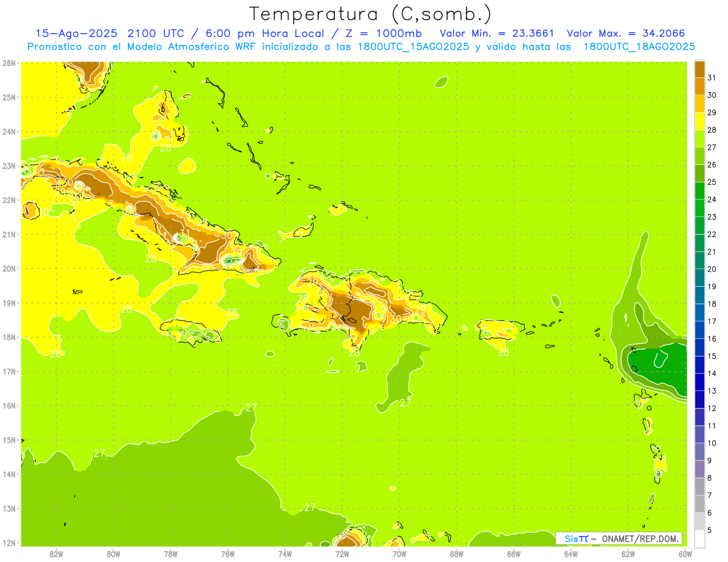Click the 20N latitude axis label

pyautogui.click(x=9, y=269)
